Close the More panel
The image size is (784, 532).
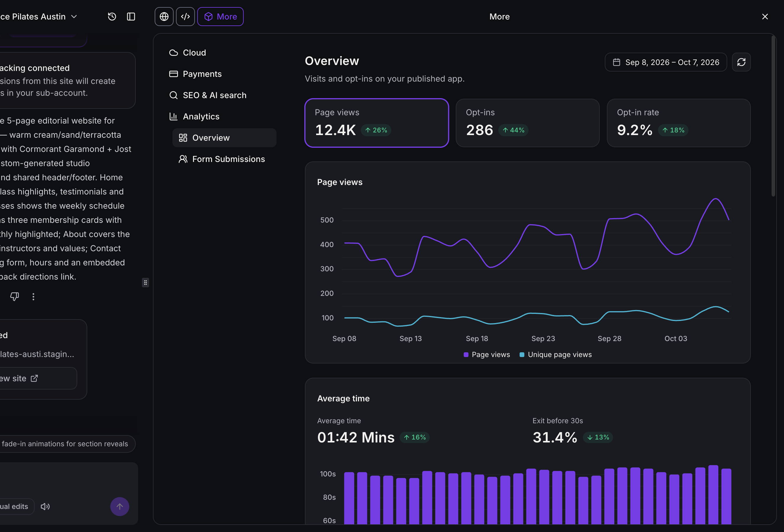click(765, 17)
